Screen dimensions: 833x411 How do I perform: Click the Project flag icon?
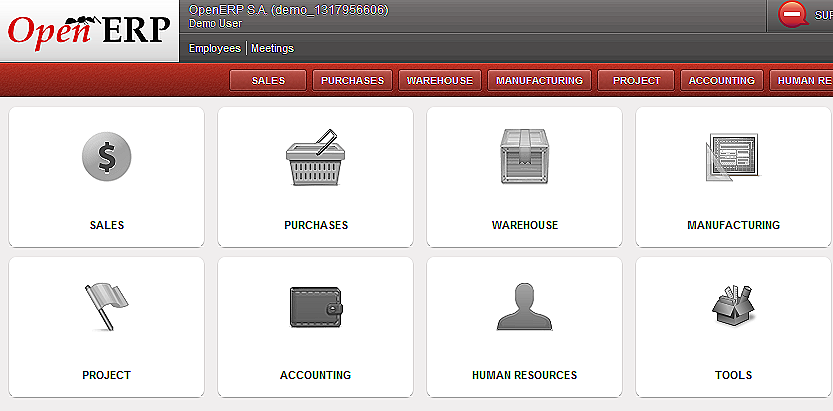(106, 307)
